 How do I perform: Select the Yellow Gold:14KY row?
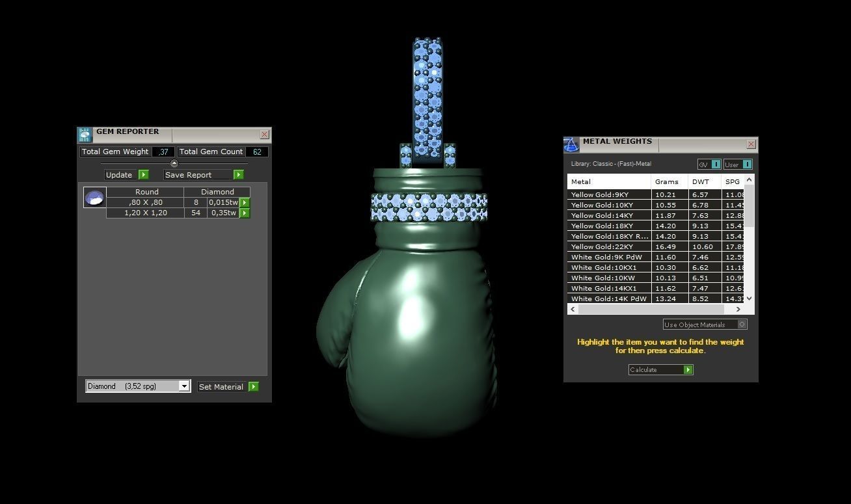pyautogui.click(x=656, y=215)
